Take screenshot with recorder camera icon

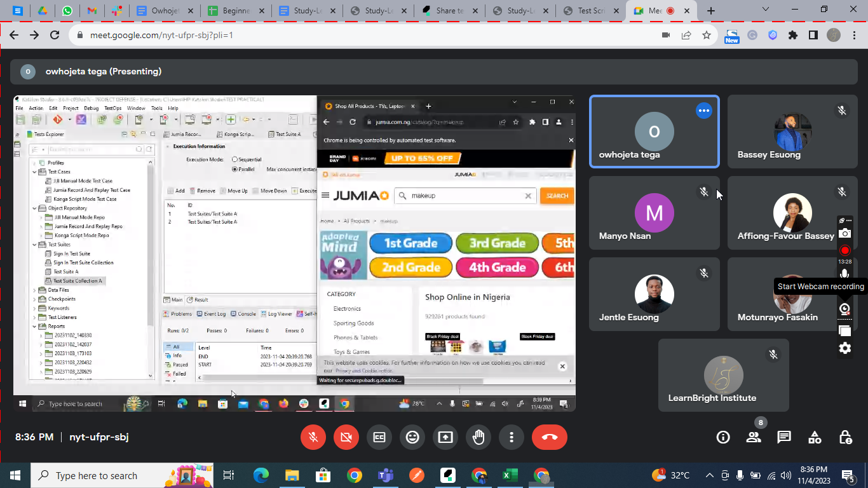pyautogui.click(x=844, y=233)
